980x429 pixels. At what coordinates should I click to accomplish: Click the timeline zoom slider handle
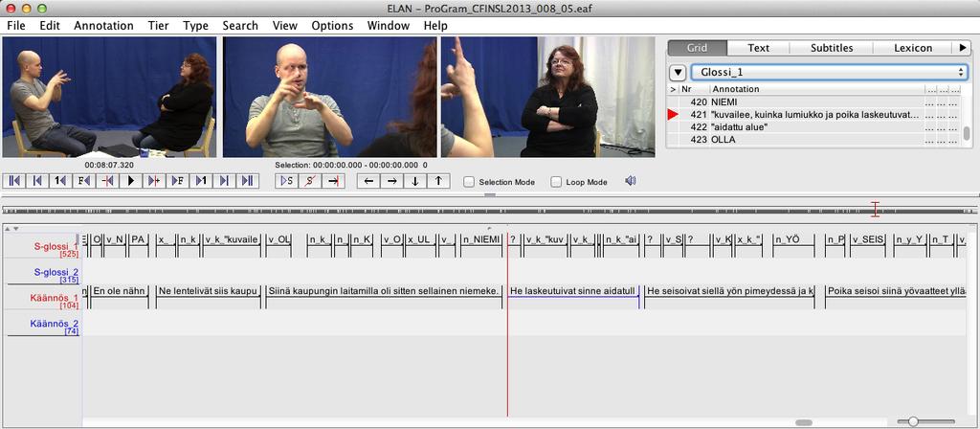pyautogui.click(x=913, y=422)
